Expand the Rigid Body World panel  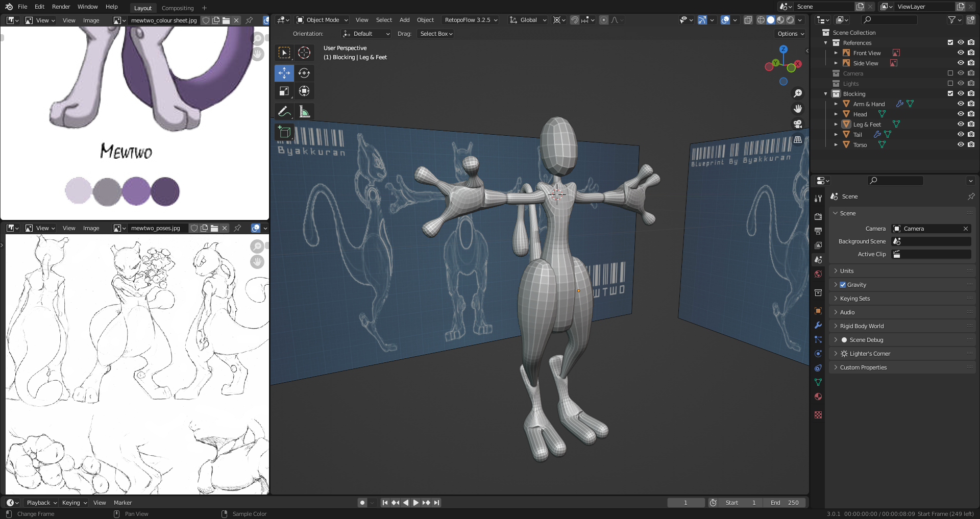(902, 326)
